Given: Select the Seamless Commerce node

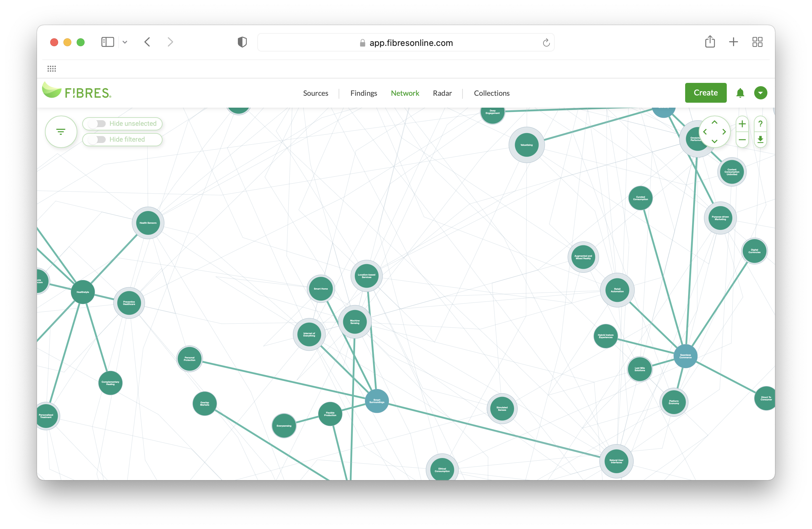Looking at the screenshot, I should (x=685, y=356).
